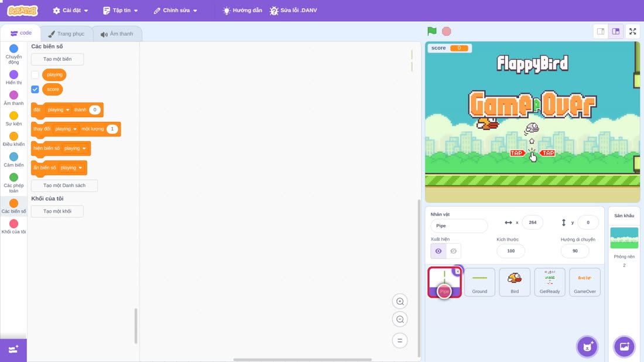Switch to large stage layout
Screen dimensions: 644x362
tap(616, 31)
